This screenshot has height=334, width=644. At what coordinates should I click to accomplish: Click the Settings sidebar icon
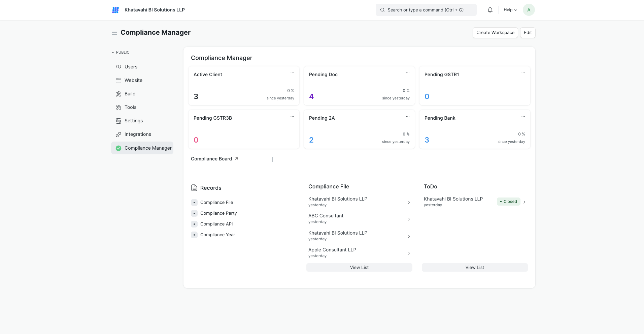[x=118, y=121]
